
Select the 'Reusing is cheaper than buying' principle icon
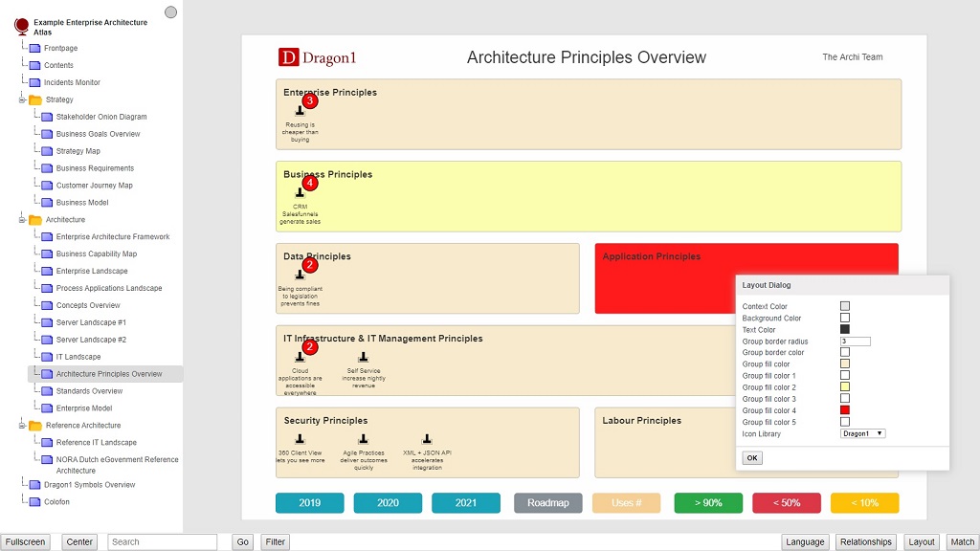(301, 113)
